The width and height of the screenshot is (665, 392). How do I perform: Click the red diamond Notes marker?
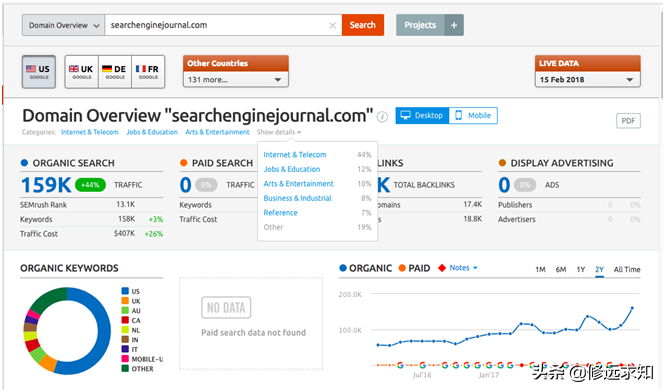(442, 268)
